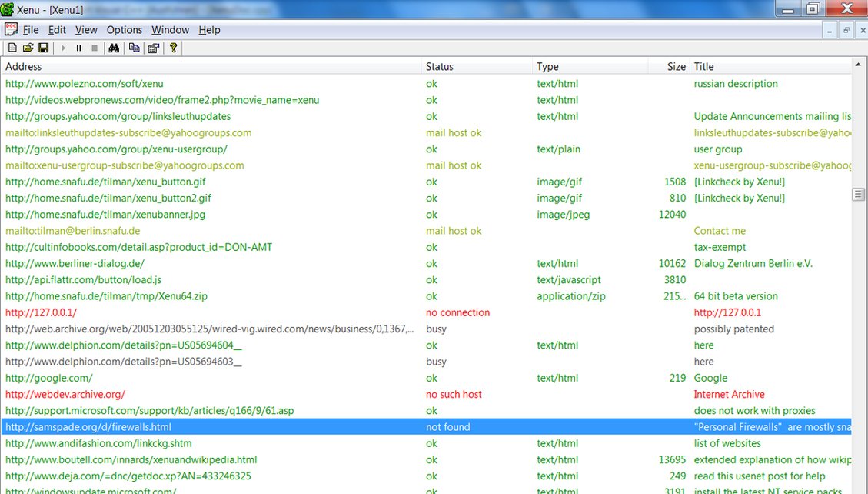Open the Help menu

[x=209, y=30]
